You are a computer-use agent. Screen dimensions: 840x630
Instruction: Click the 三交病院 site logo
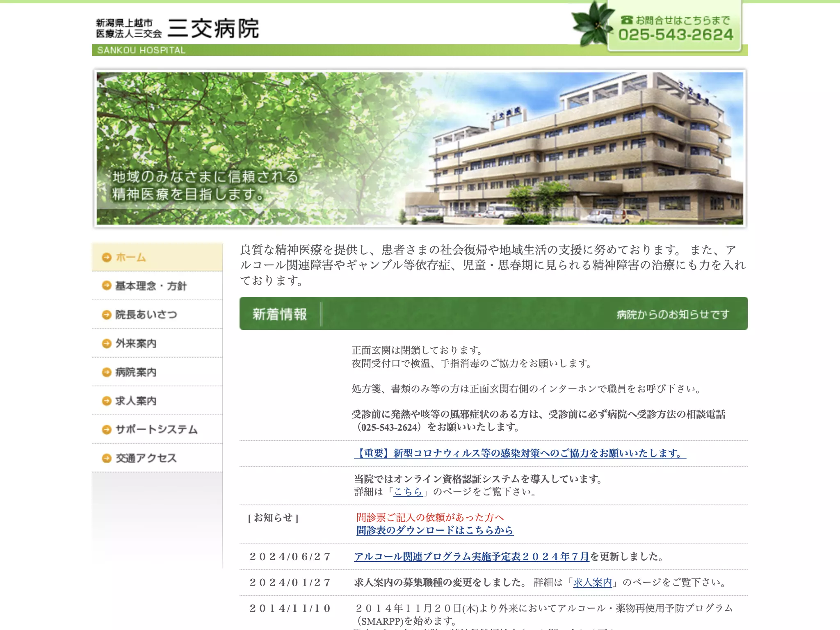click(177, 28)
